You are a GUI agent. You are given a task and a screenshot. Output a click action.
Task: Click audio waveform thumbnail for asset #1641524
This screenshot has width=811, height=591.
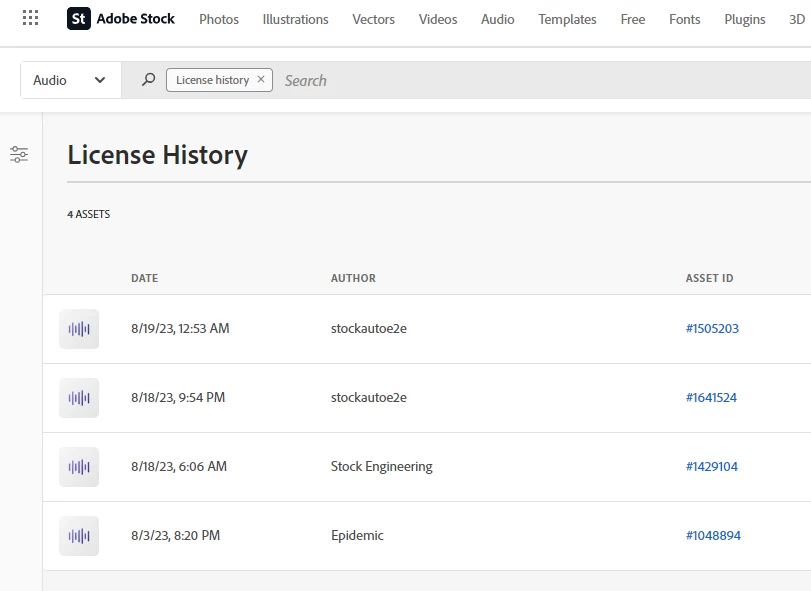79,398
